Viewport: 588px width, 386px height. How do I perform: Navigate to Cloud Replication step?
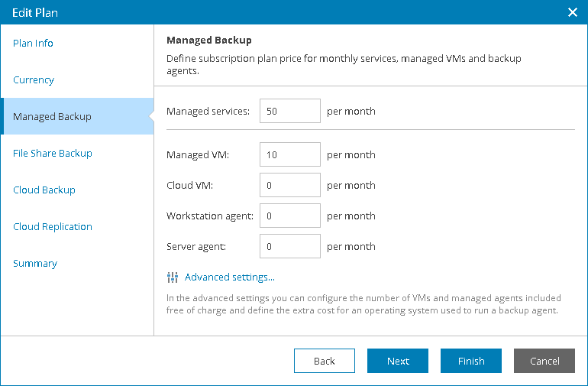pyautogui.click(x=53, y=227)
